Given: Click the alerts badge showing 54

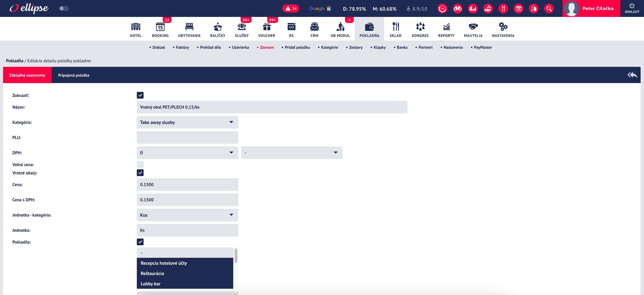Looking at the screenshot, I should tap(291, 9).
